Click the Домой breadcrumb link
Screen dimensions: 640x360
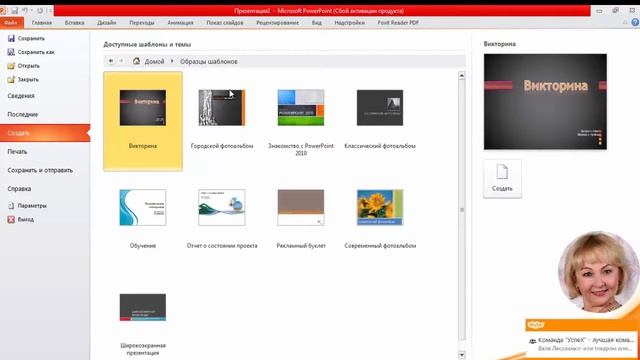154,62
